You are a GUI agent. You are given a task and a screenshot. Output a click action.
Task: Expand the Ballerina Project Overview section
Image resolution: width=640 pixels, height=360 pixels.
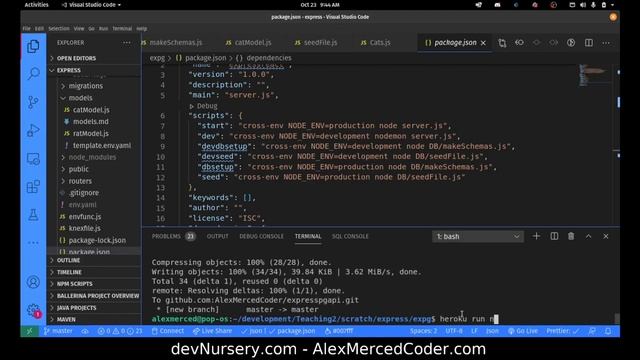coord(94,296)
